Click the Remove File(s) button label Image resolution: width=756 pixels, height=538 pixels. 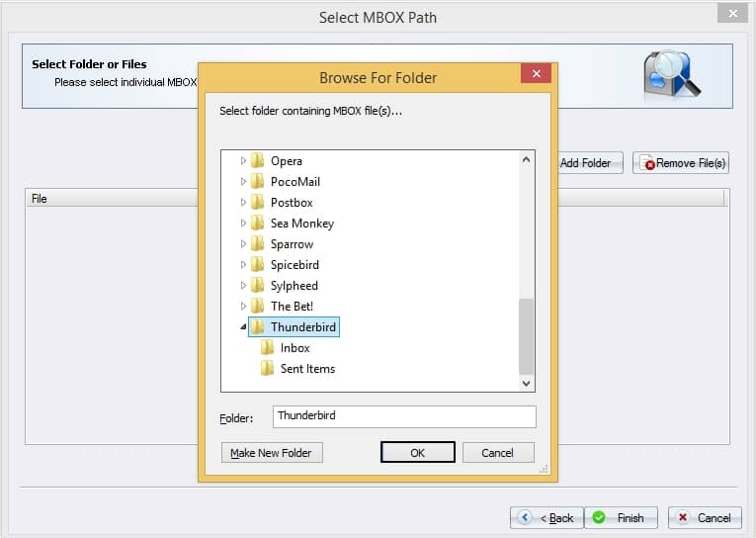click(691, 163)
